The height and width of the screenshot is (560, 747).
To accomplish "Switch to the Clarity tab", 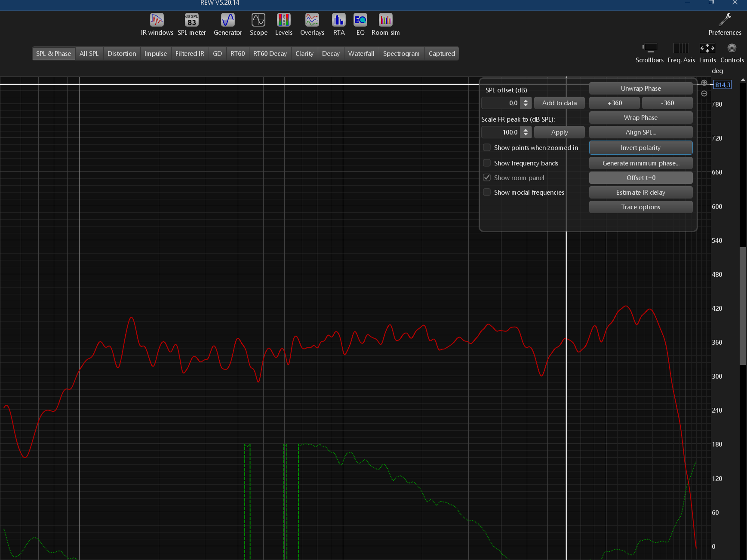I will tap(304, 54).
